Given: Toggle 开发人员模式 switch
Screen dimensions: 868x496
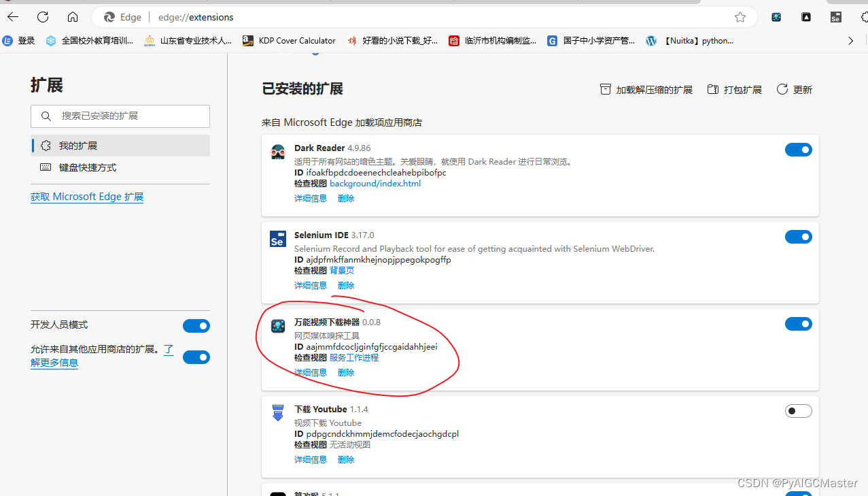Looking at the screenshot, I should [196, 326].
